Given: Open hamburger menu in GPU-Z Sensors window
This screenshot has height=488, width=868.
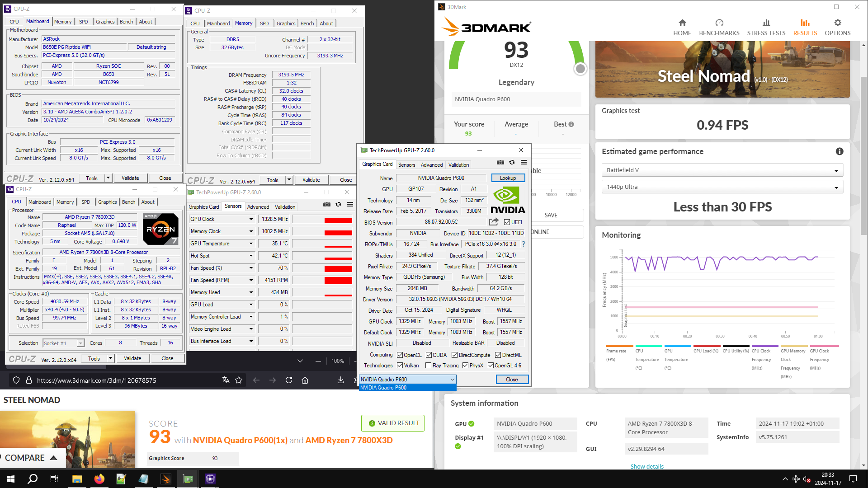Looking at the screenshot, I should (350, 204).
